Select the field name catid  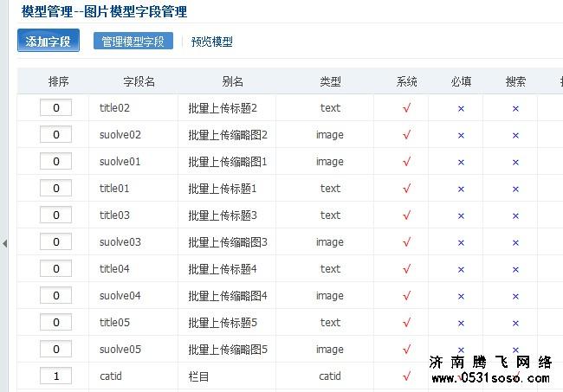111,376
